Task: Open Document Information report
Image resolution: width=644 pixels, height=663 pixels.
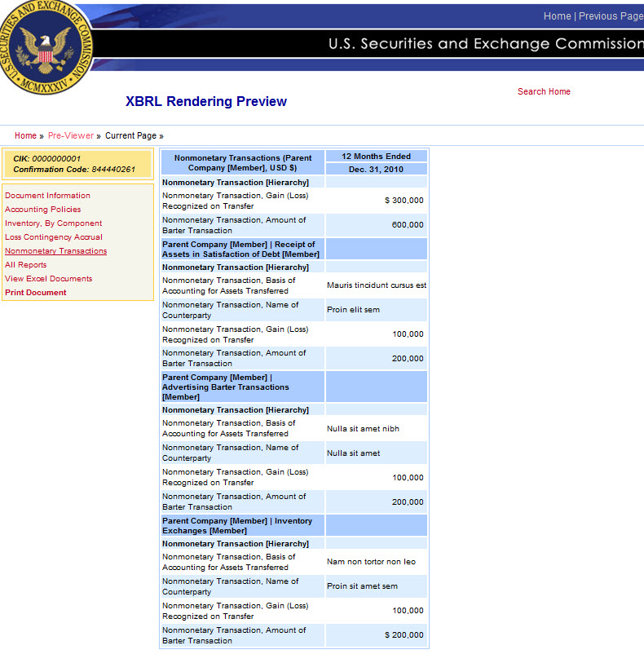Action: [47, 196]
